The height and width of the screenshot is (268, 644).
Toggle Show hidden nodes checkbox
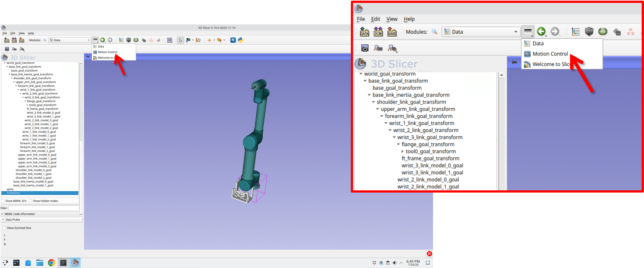pyautogui.click(x=30, y=201)
